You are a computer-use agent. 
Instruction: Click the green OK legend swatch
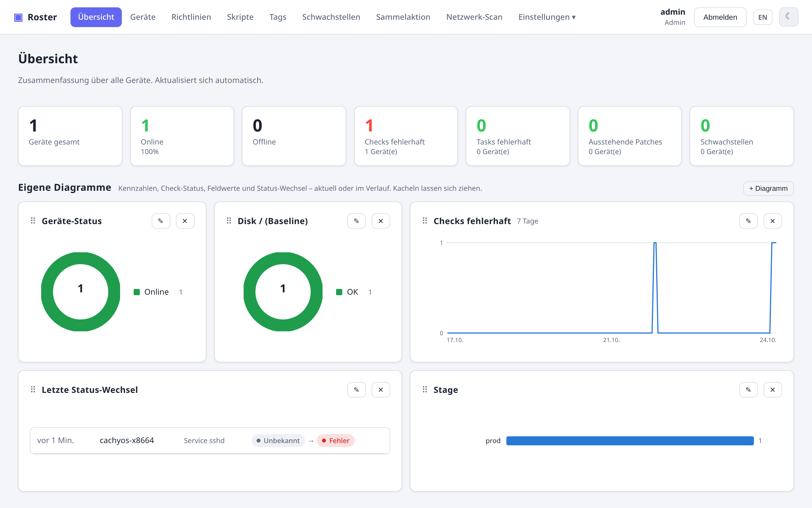pos(339,292)
